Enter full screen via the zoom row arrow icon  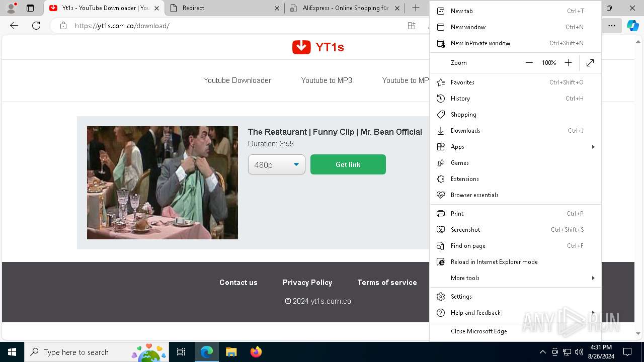click(590, 63)
